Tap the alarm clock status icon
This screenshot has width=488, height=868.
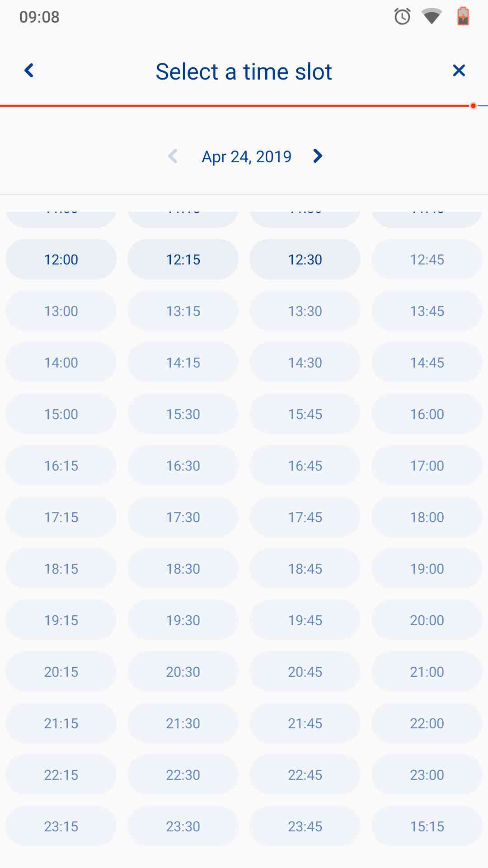402,17
